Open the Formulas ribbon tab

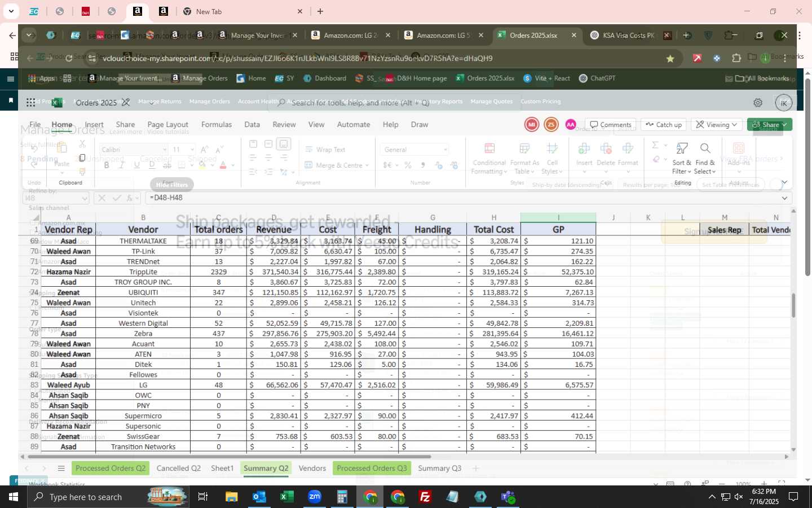point(217,125)
